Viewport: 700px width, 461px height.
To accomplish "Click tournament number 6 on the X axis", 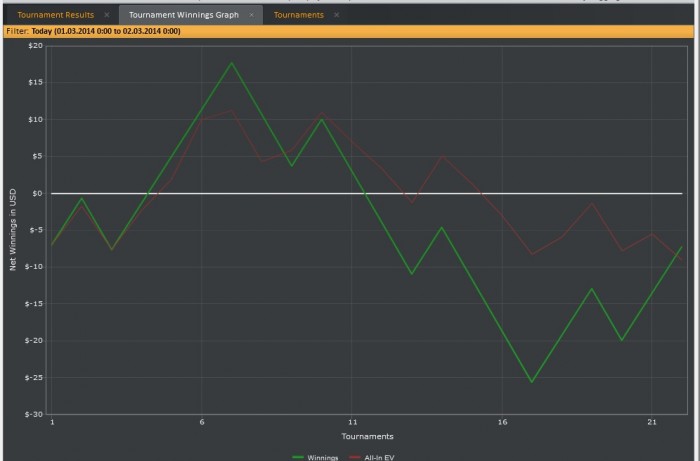I will [202, 422].
